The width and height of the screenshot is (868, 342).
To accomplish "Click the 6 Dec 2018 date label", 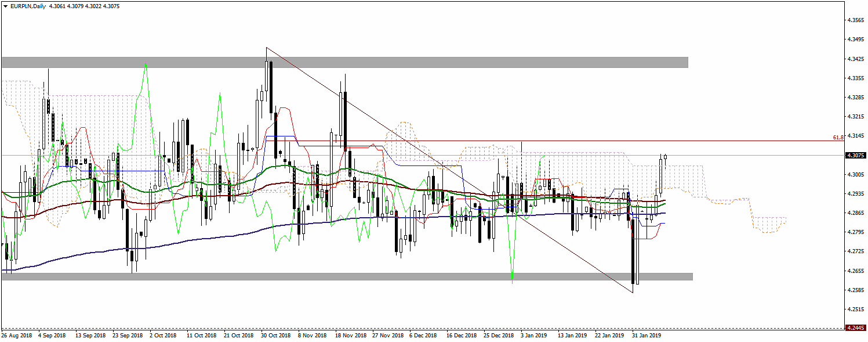I will 423,336.
